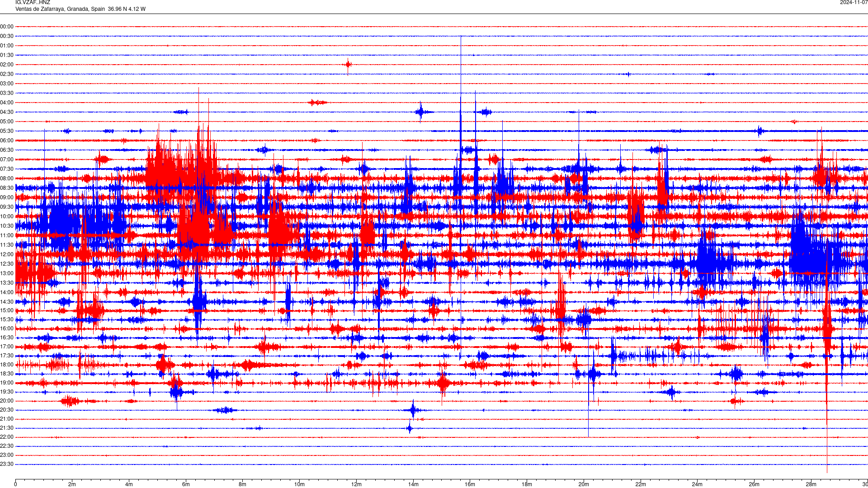Screen dimensions: 868x488
Task: Select the 12:30 time row label
Action: (x=7, y=264)
